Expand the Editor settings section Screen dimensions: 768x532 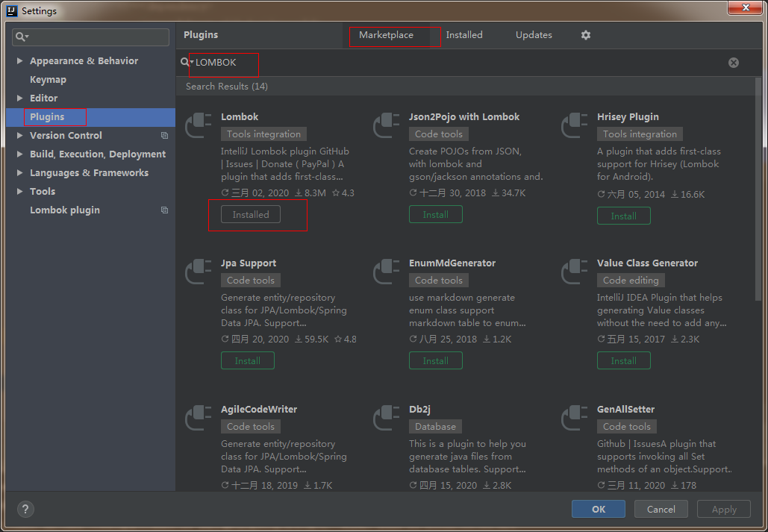pos(20,98)
